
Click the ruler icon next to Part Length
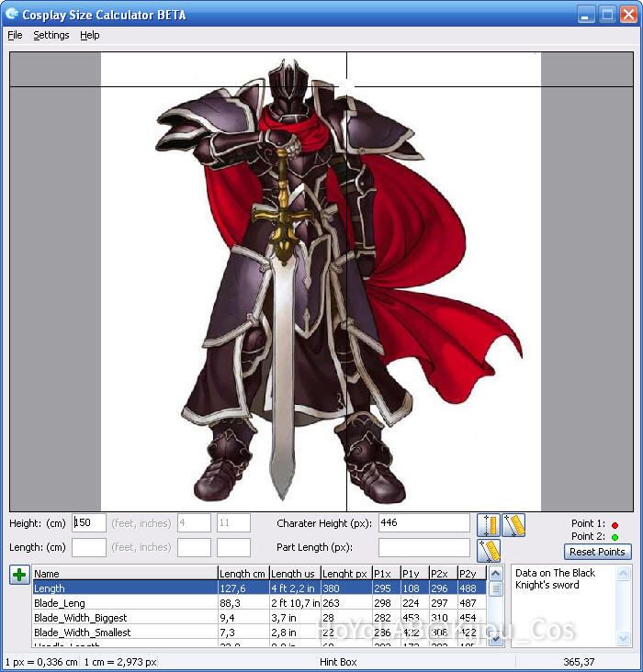pos(489,550)
